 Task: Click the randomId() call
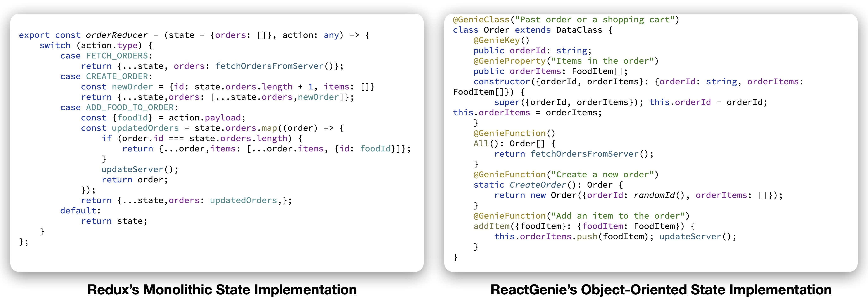tap(659, 195)
